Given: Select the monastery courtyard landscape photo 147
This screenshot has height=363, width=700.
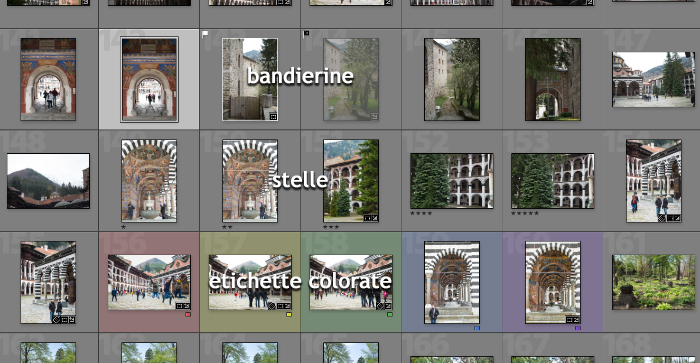Looking at the screenshot, I should (x=654, y=79).
